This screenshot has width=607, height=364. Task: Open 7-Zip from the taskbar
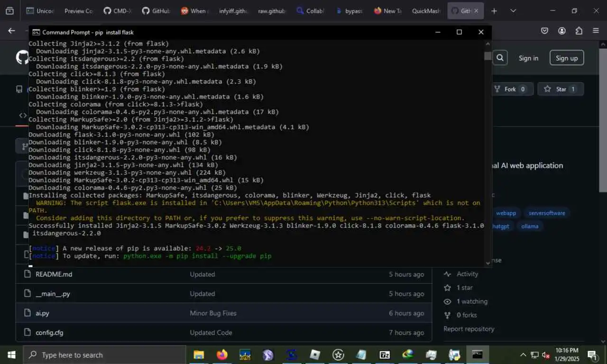[x=385, y=355]
